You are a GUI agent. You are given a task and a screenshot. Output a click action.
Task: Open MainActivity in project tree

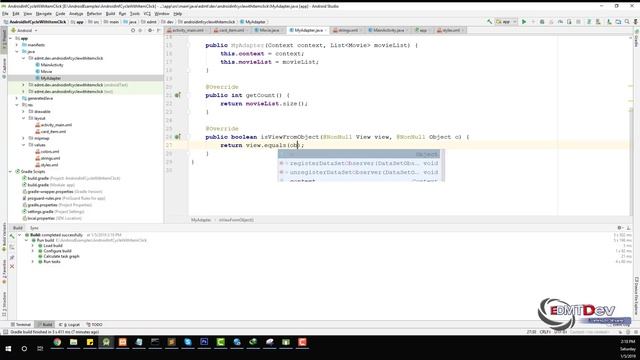[52, 65]
